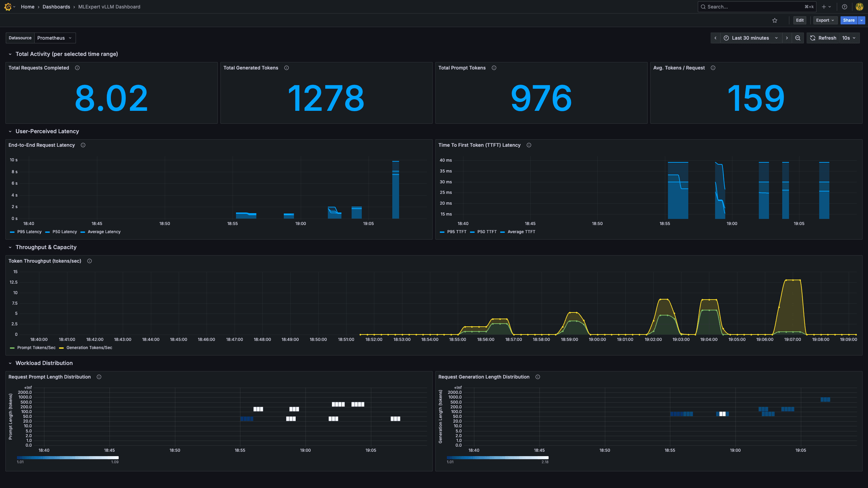Viewport: 868px width, 488px height.
Task: Shift time range backward with left arrow
Action: tap(715, 38)
